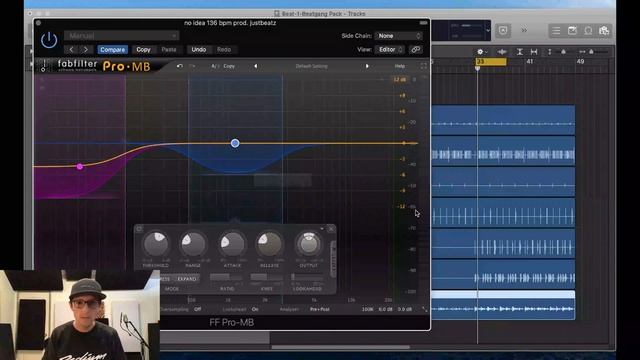Expand the Expert side panel tab

pyautogui.click(x=333, y=259)
